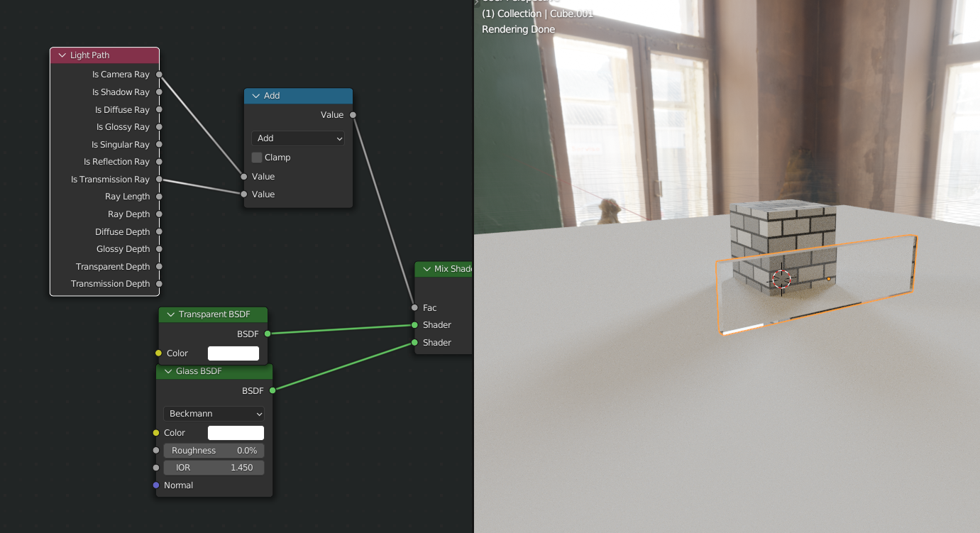The width and height of the screenshot is (980, 533).
Task: Select the Light Path node header
Action: 104,55
